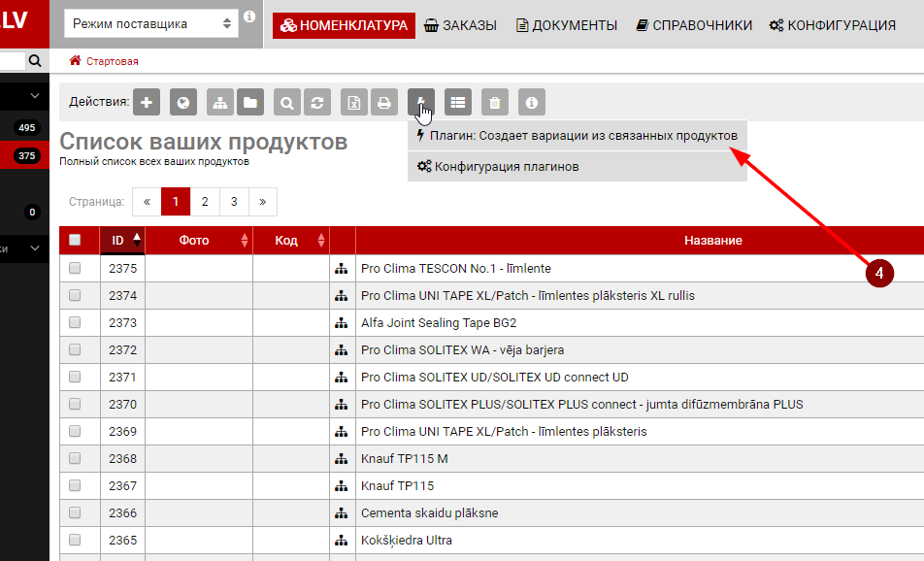The width and height of the screenshot is (924, 561).
Task: Open the Режим поставщика mode dropdown
Action: pyautogui.click(x=149, y=24)
